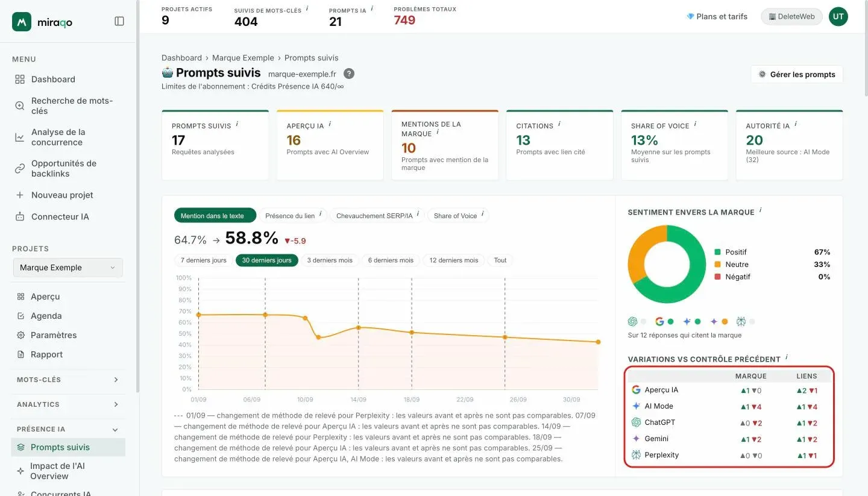868x496 pixels.
Task: Collapse the Présence IA sidebar section
Action: [x=68, y=429]
